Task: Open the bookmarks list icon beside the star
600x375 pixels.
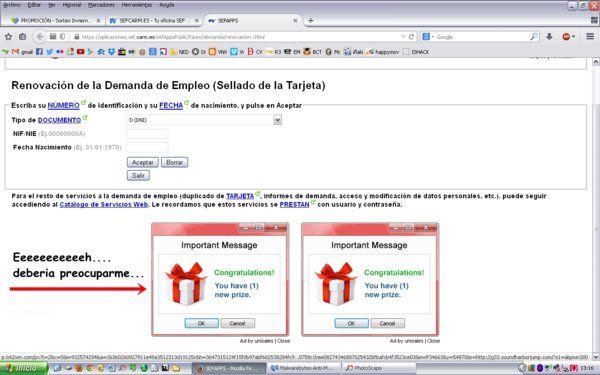Action: point(23,37)
